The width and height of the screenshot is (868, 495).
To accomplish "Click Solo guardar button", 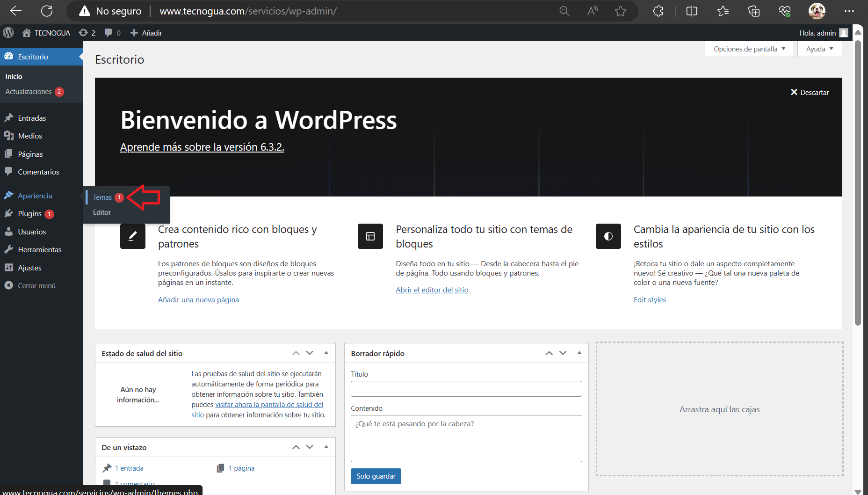I will (x=376, y=476).
